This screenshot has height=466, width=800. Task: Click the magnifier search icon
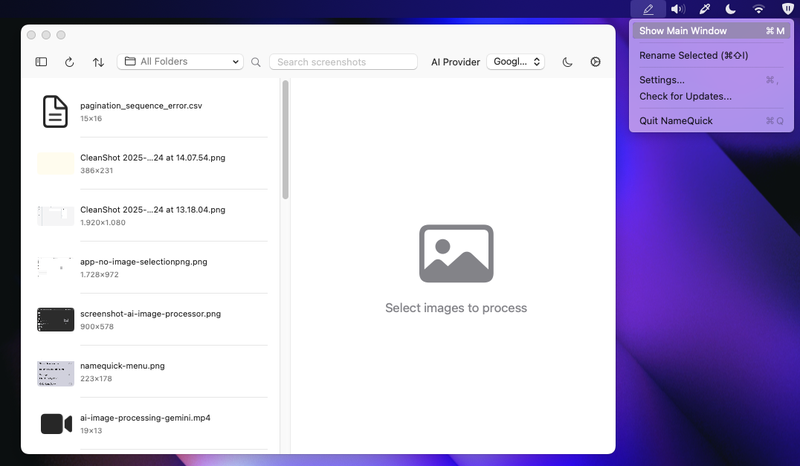coord(256,62)
